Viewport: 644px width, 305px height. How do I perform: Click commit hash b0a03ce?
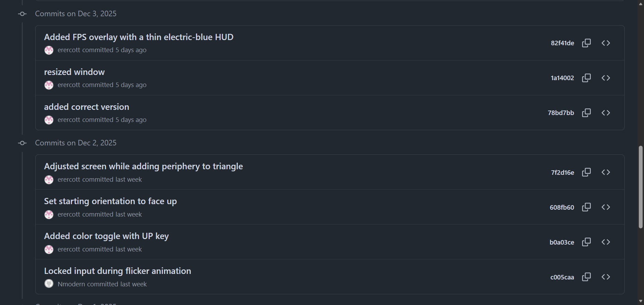562,242
